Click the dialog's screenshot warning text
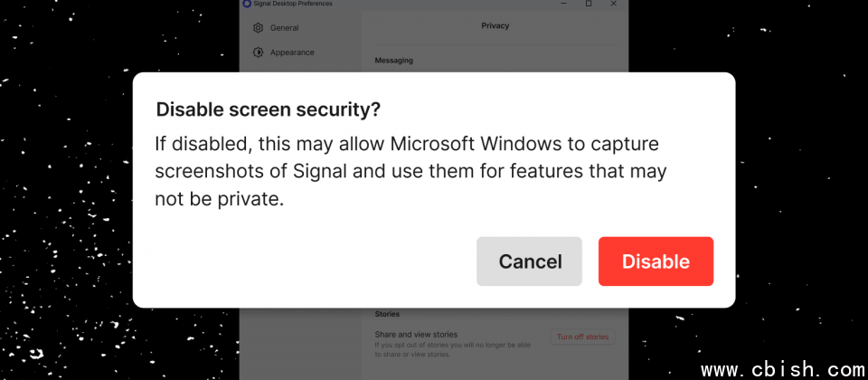The width and height of the screenshot is (868, 380). coord(410,172)
